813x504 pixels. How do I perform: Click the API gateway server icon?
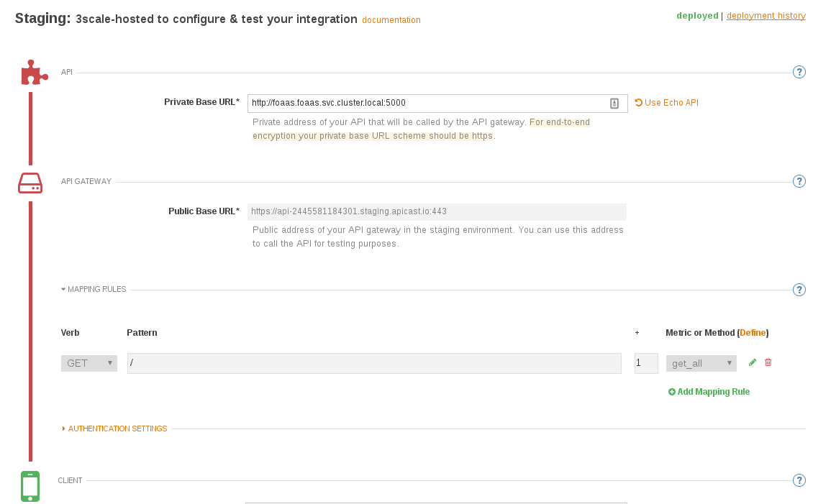30,183
